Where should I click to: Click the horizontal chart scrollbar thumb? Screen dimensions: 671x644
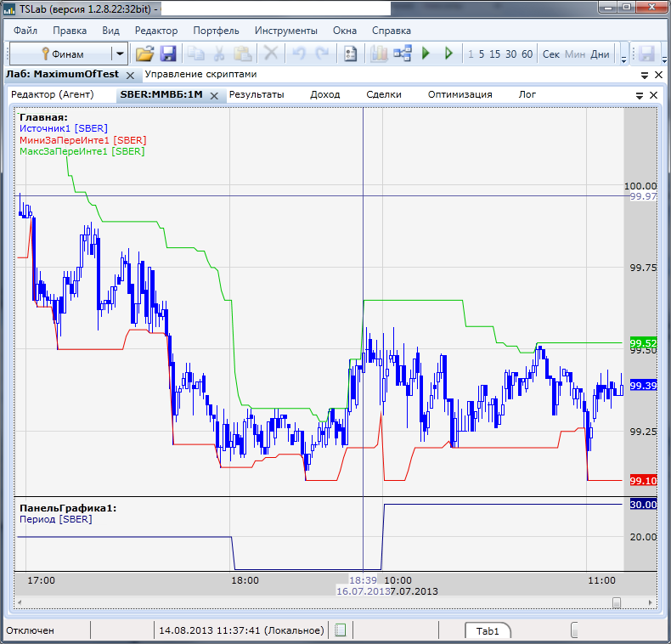[x=617, y=602]
